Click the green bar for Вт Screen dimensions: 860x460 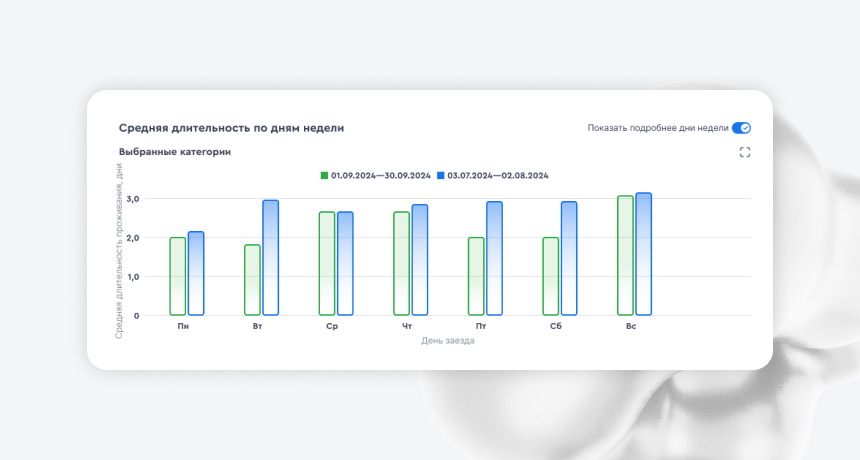click(252, 280)
